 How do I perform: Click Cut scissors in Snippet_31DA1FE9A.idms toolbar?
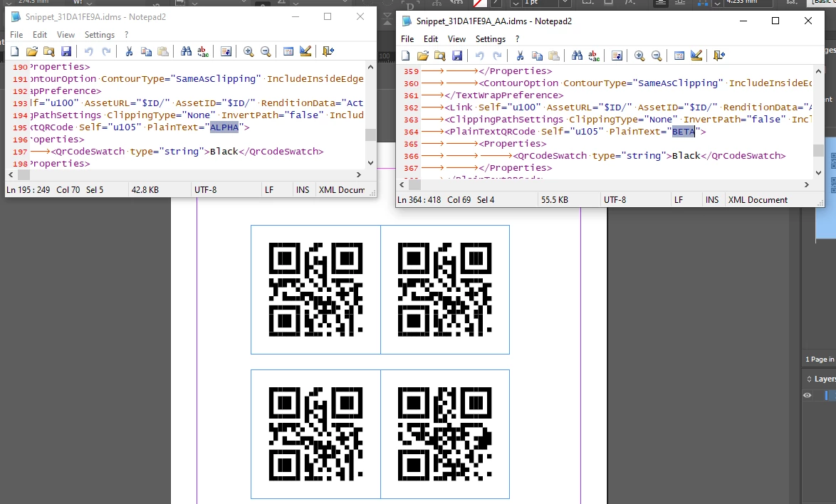click(x=129, y=51)
